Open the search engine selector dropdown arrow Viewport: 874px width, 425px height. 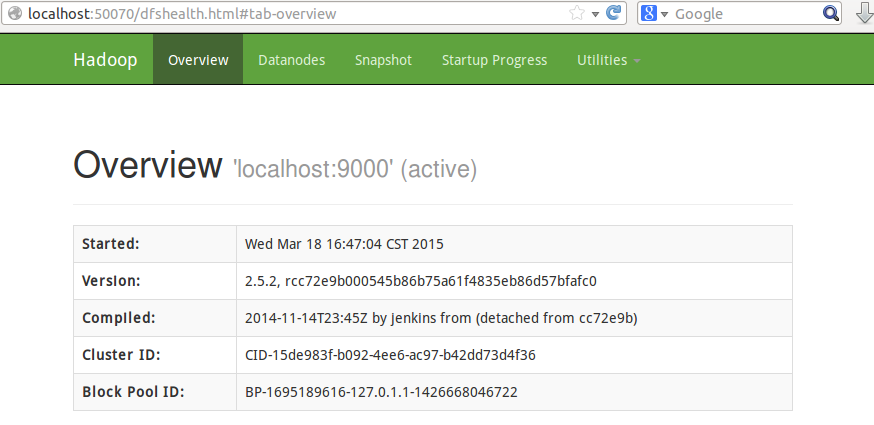point(664,14)
